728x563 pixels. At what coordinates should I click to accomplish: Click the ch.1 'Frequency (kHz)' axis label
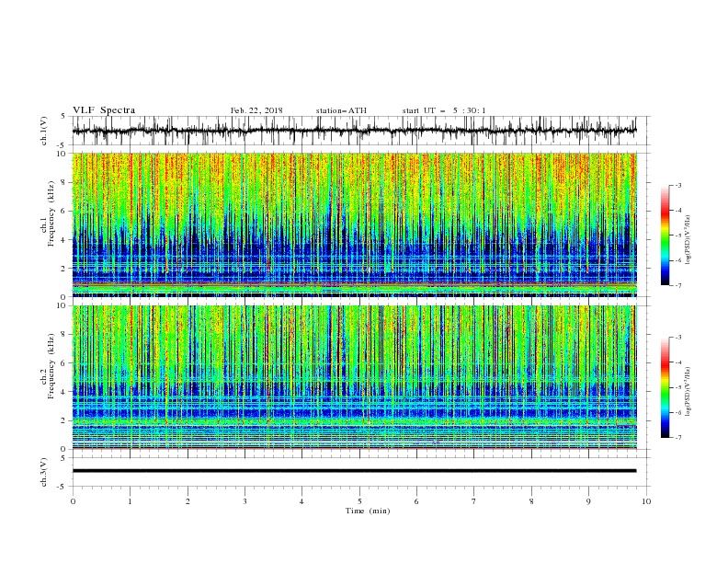coord(51,213)
